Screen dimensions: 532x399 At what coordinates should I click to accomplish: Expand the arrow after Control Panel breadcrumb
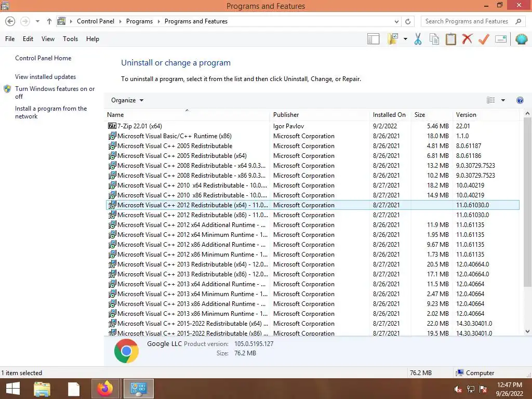(121, 21)
